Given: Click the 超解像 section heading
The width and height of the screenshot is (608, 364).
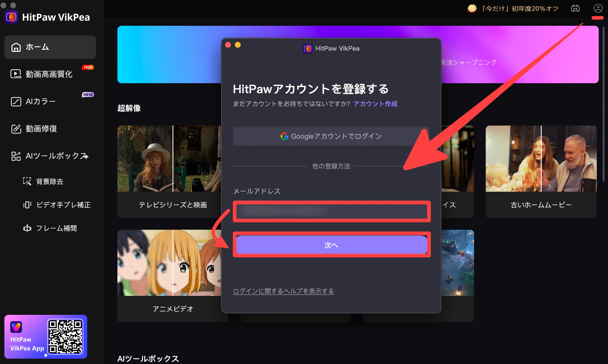Looking at the screenshot, I should click(x=129, y=108).
